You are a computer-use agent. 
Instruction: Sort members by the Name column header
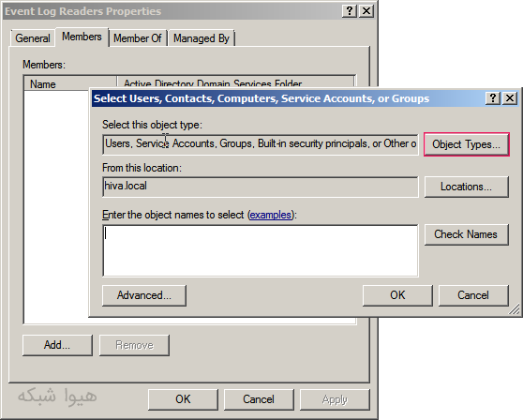[70, 83]
